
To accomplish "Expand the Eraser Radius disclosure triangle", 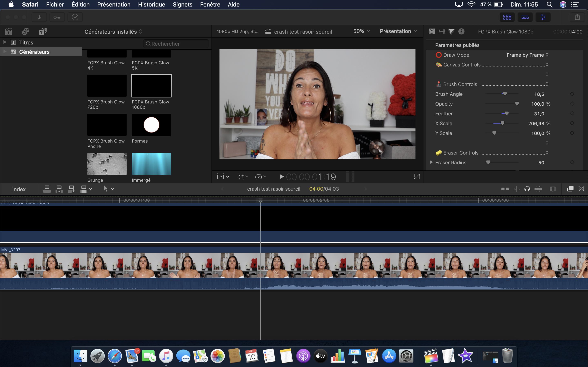I will point(431,162).
